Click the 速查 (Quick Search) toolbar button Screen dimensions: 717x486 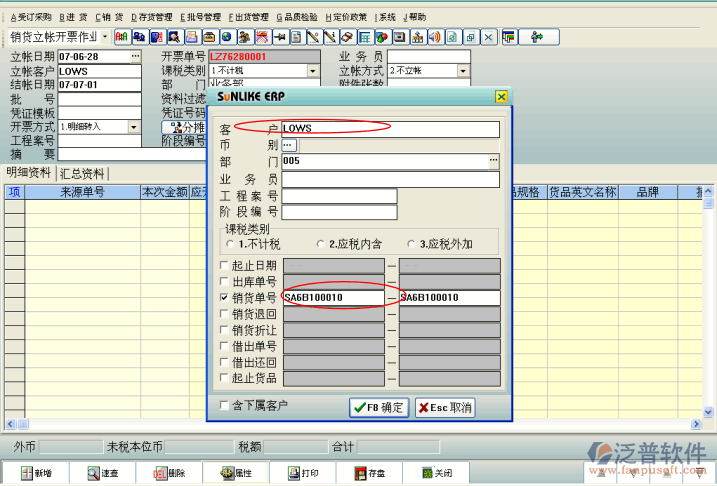[102, 473]
